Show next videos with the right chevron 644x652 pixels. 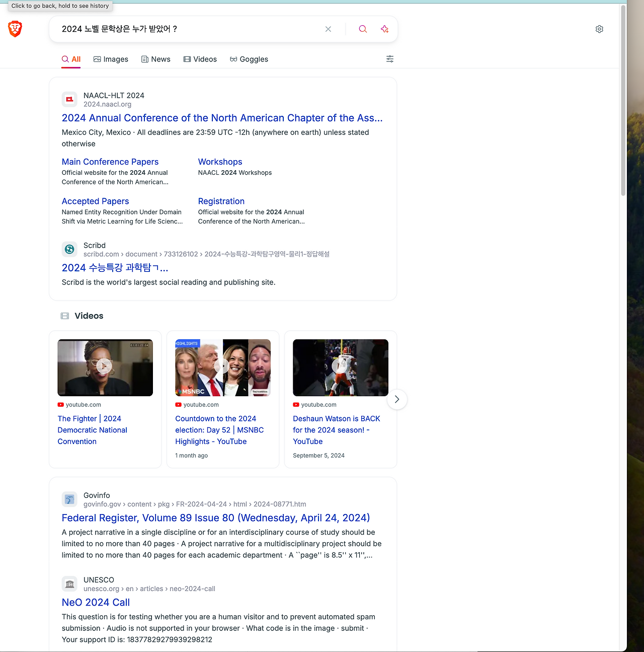[397, 399]
